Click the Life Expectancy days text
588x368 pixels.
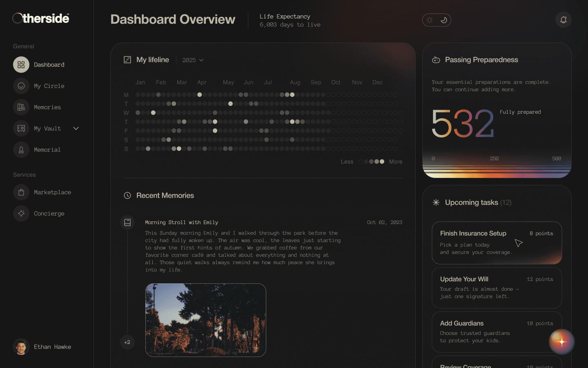290,25
